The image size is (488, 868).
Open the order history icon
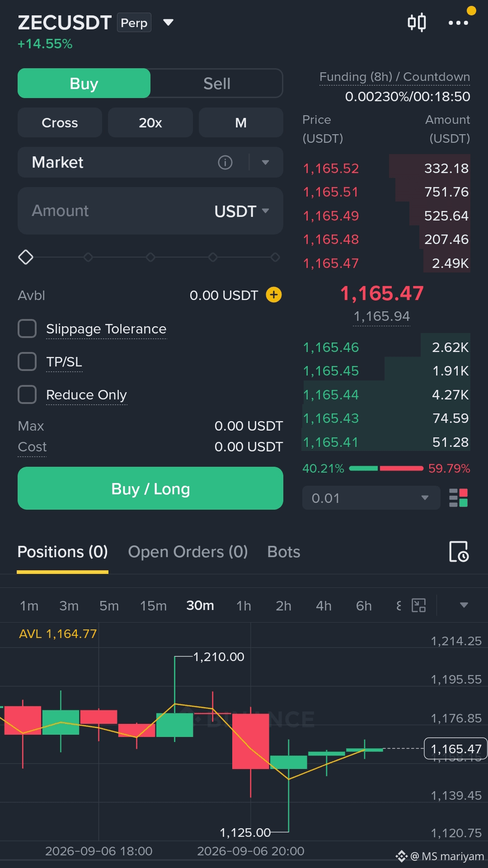tap(459, 552)
